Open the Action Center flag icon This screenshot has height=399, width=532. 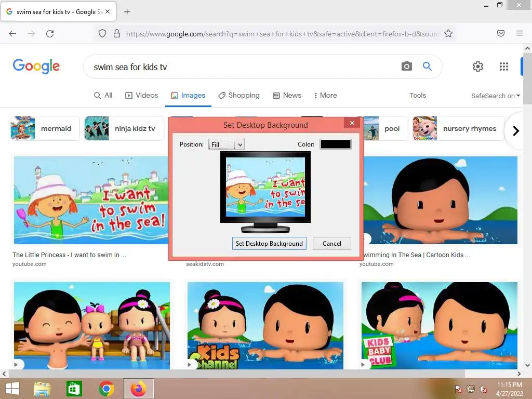tap(458, 389)
